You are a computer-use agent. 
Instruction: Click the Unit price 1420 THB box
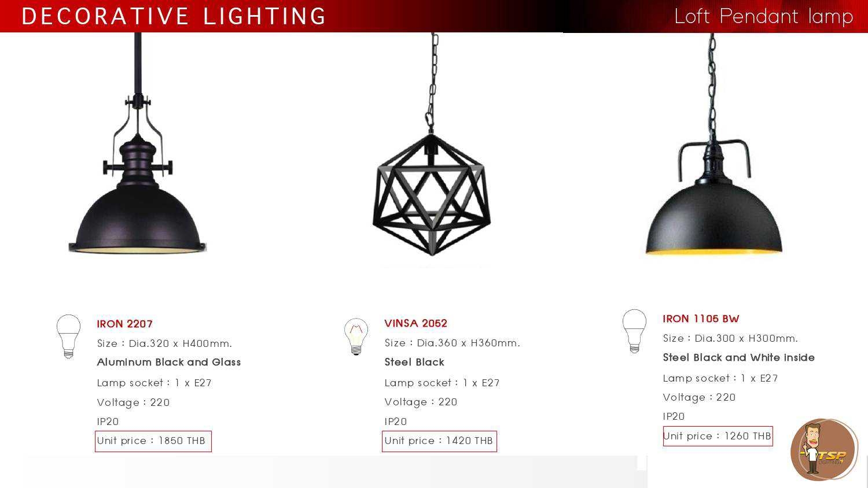pyautogui.click(x=440, y=441)
